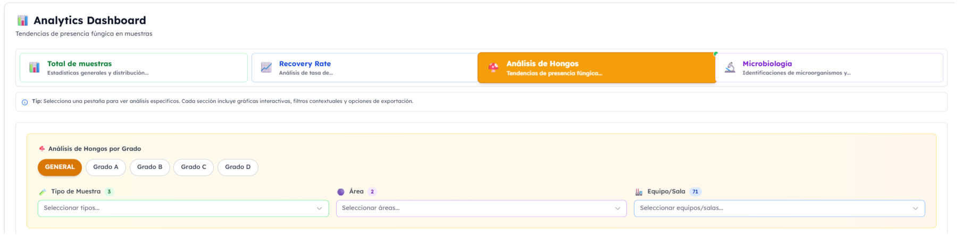The width and height of the screenshot is (980, 237).
Task: Open the Seleccionar equipos/salas dropdown
Action: coord(778,208)
